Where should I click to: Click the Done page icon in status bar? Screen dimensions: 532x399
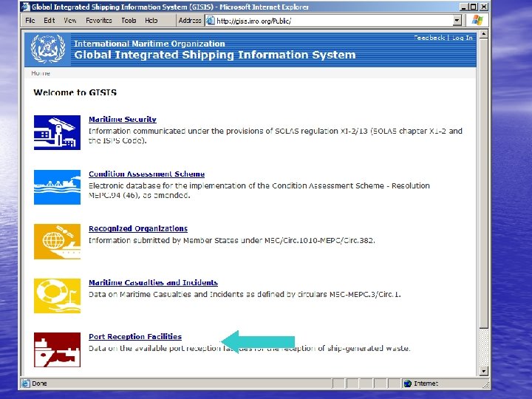coord(25,383)
